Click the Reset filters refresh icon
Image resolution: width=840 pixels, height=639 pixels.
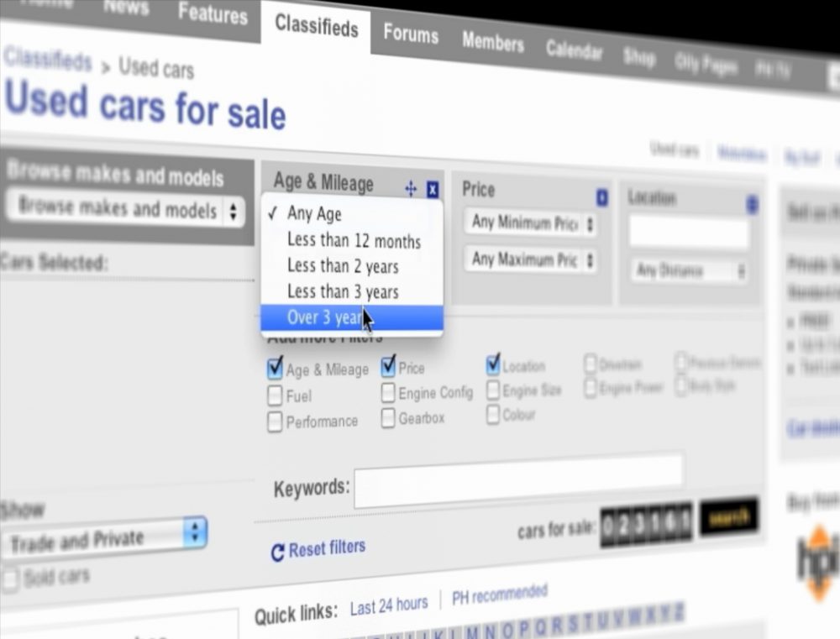coord(277,553)
